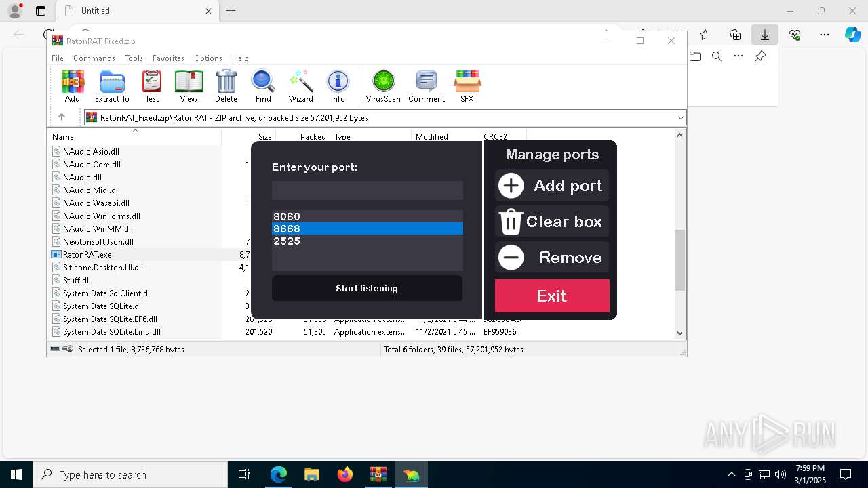The image size is (868, 488).
Task: Open browser Favorites star icon
Action: [x=705, y=35]
